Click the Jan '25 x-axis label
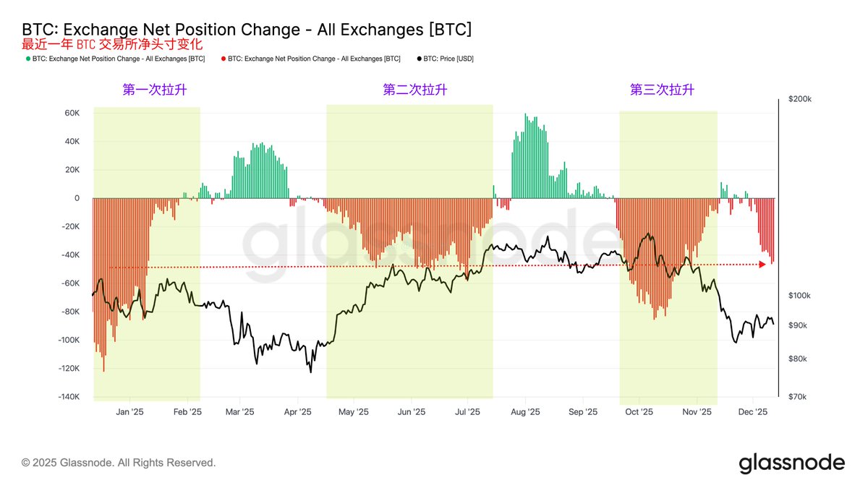Image resolution: width=868 pixels, height=488 pixels. 129,412
